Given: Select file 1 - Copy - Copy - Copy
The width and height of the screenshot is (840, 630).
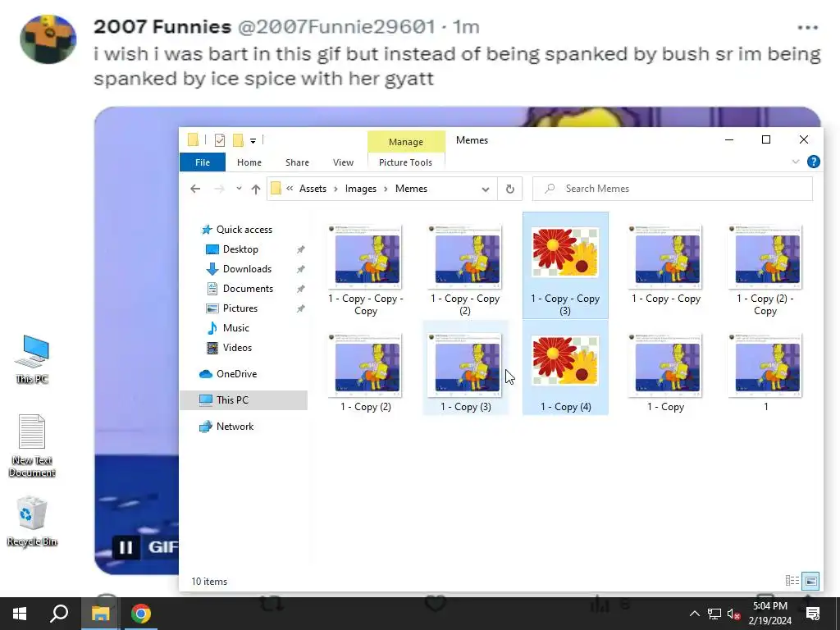Looking at the screenshot, I should click(x=366, y=265).
